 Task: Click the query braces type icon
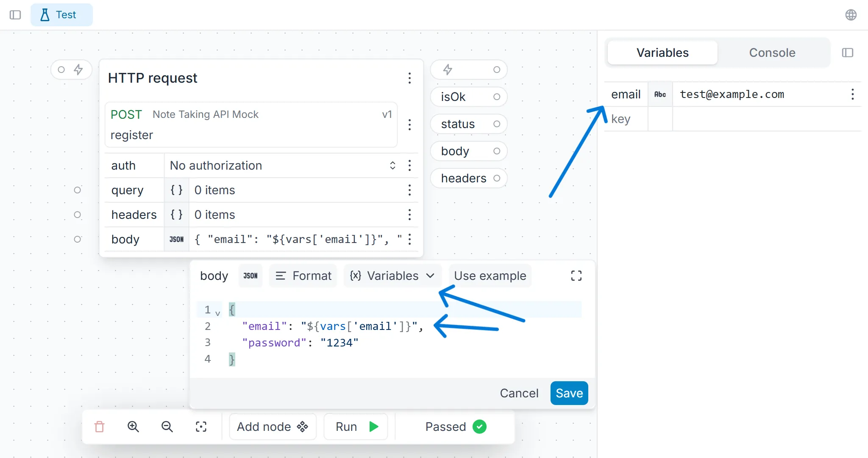pos(176,190)
